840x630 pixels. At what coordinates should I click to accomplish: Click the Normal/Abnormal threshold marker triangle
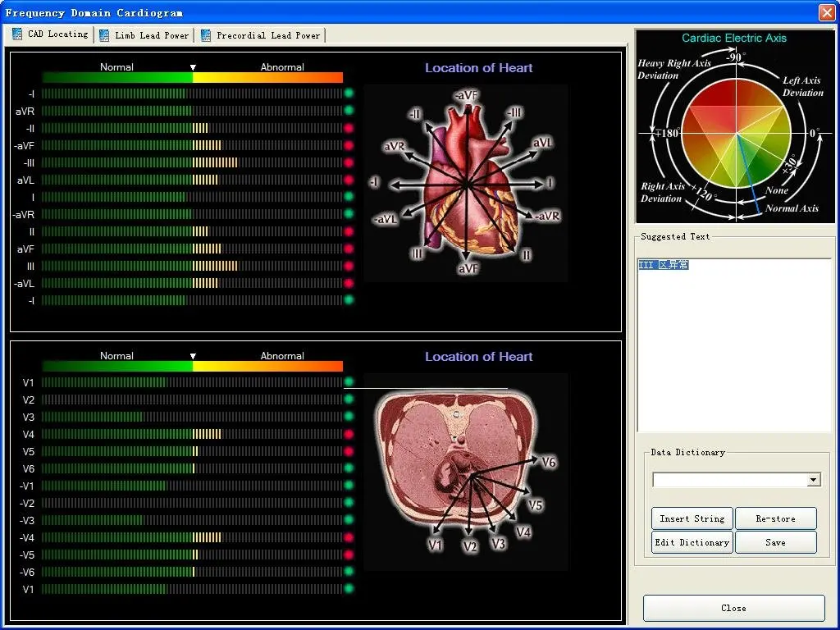click(x=193, y=67)
